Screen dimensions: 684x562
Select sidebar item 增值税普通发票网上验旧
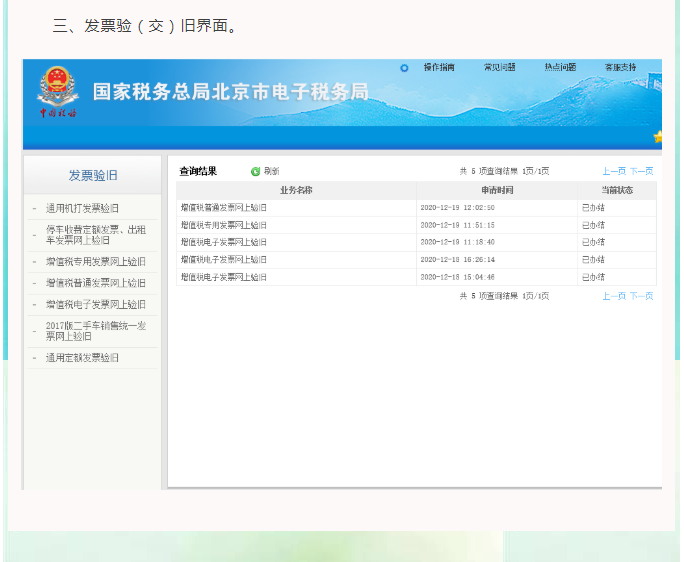[96, 283]
